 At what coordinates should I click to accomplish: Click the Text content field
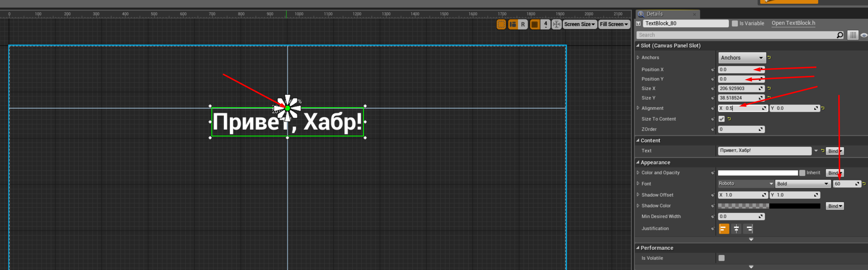click(x=764, y=151)
